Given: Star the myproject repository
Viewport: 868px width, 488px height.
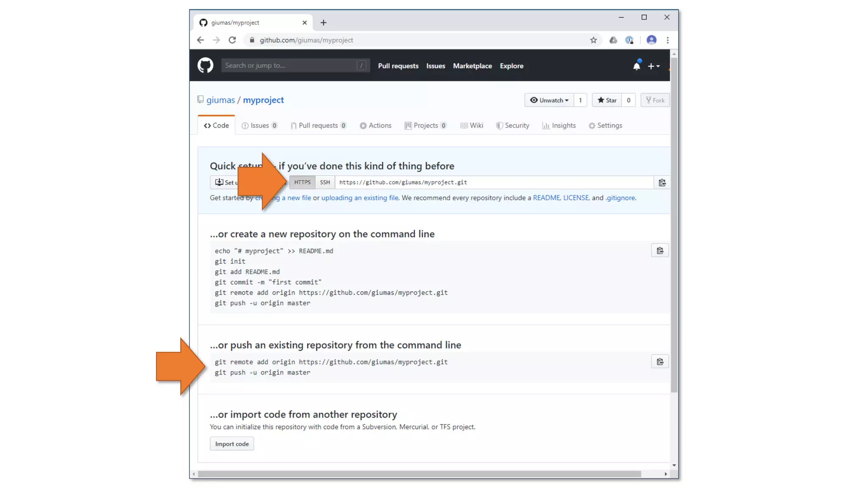Looking at the screenshot, I should (x=606, y=100).
